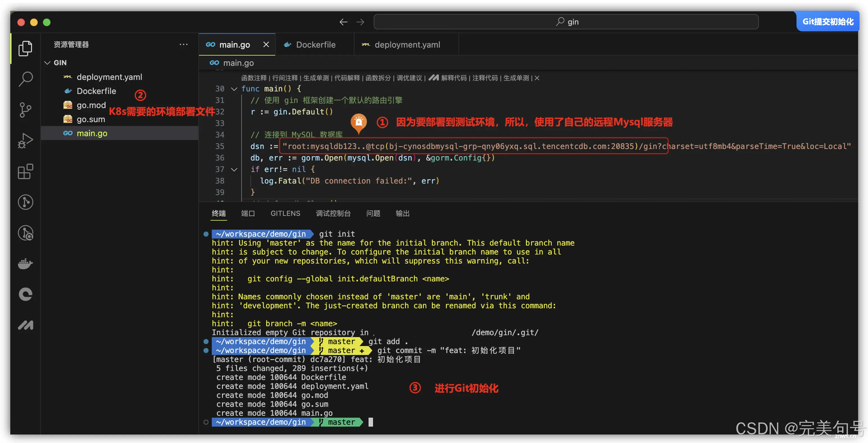Fold the if err block at line 37
Image resolution: width=868 pixels, height=443 pixels.
pos(234,169)
